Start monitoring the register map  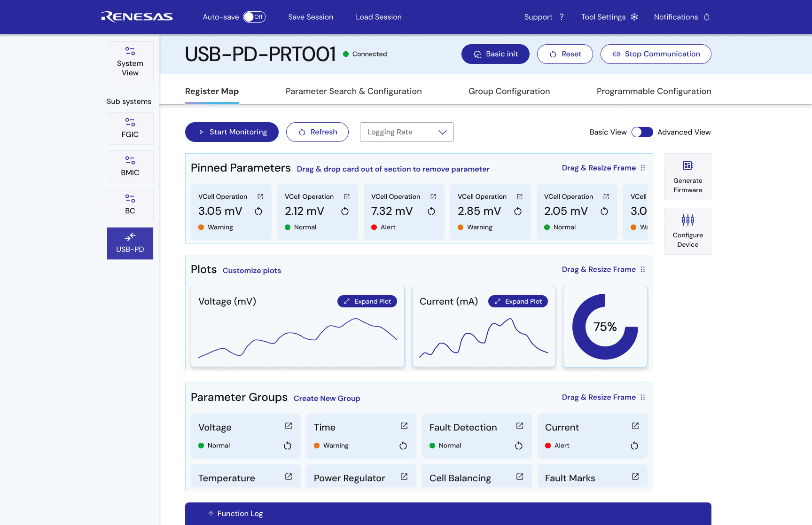[x=232, y=132]
